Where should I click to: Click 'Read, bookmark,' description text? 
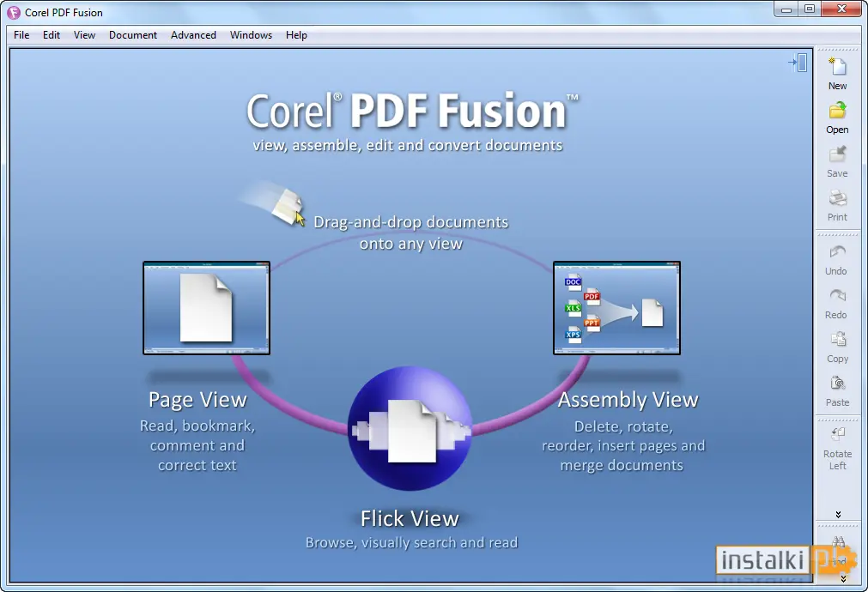197,426
